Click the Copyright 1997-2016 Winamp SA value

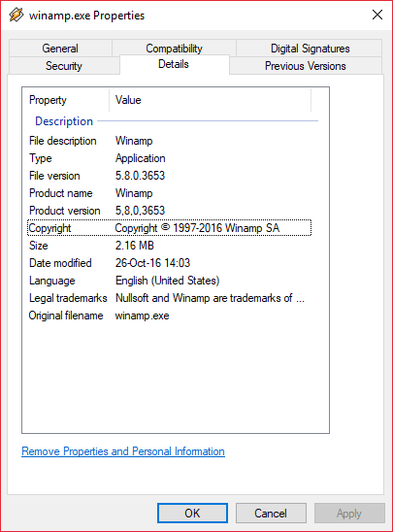point(197,228)
